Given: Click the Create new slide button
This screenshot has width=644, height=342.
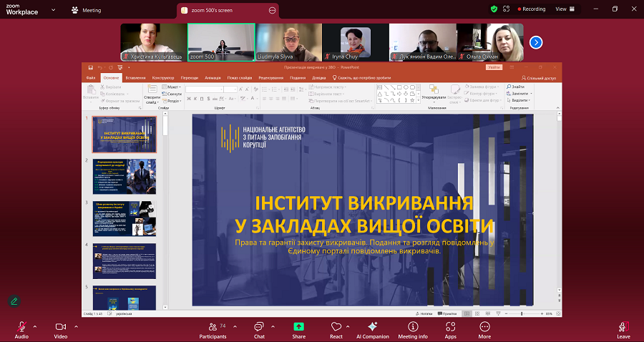Looking at the screenshot, I should [152, 95].
